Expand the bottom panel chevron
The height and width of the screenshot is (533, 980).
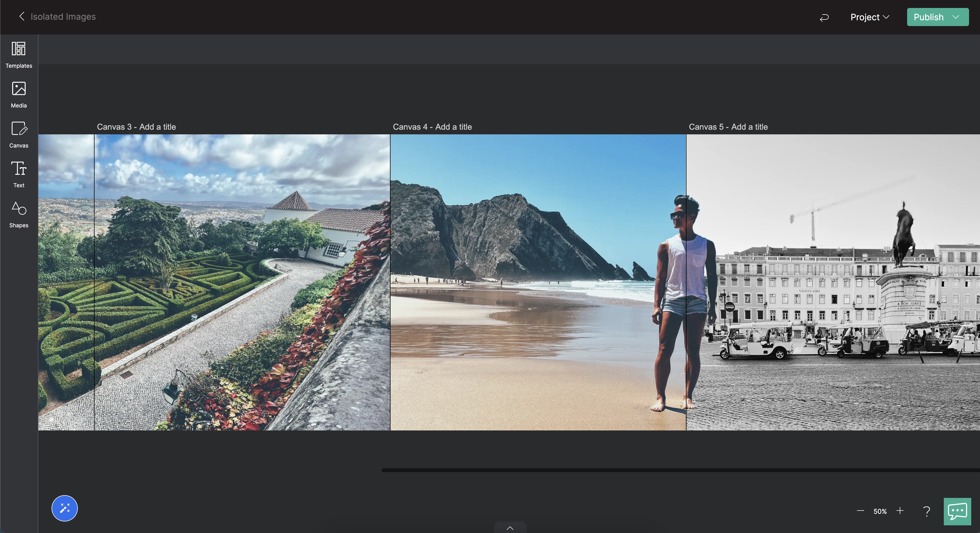(x=510, y=528)
